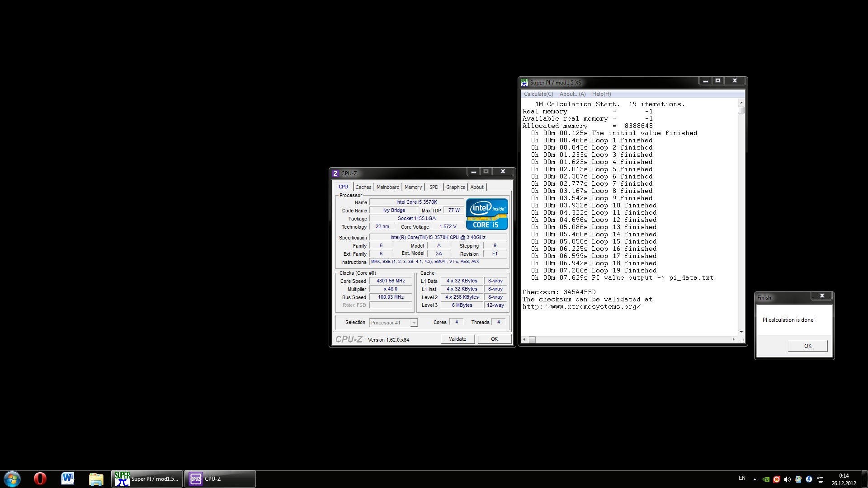Click the EN language indicator
Screen dimensions: 868x488
tap(742, 478)
